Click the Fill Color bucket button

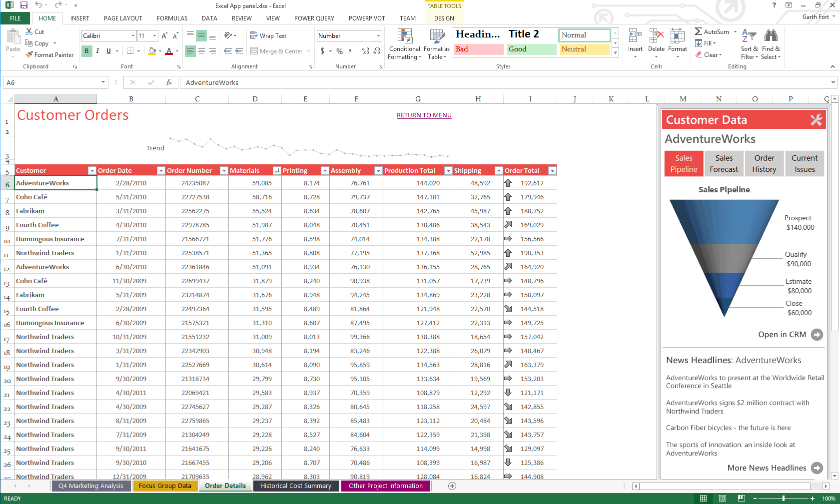[x=152, y=51]
